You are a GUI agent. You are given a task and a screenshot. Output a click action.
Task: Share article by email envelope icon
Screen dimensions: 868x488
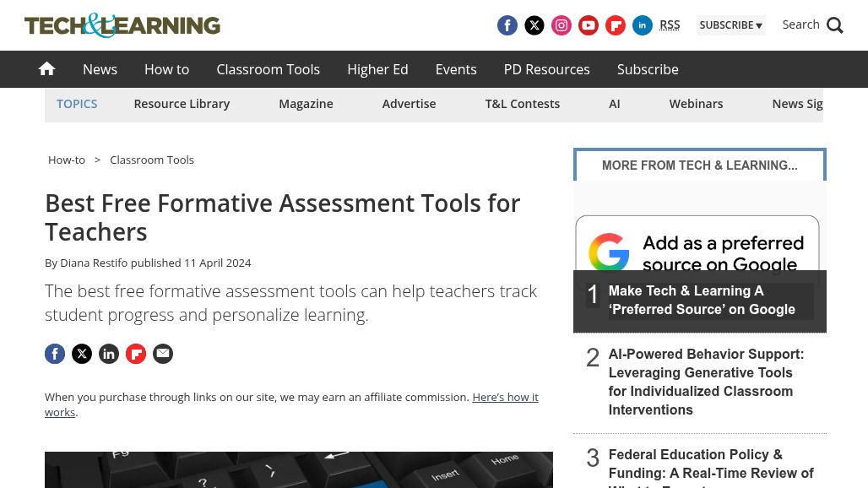pyautogui.click(x=163, y=354)
